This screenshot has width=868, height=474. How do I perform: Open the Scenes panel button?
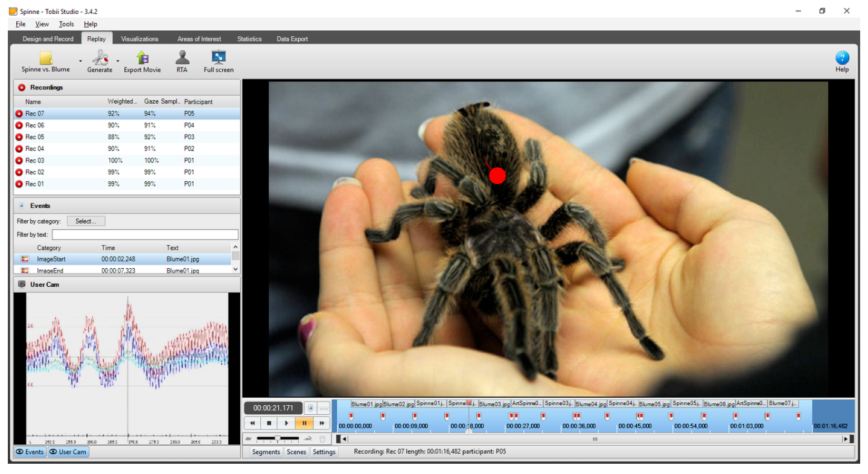296,452
